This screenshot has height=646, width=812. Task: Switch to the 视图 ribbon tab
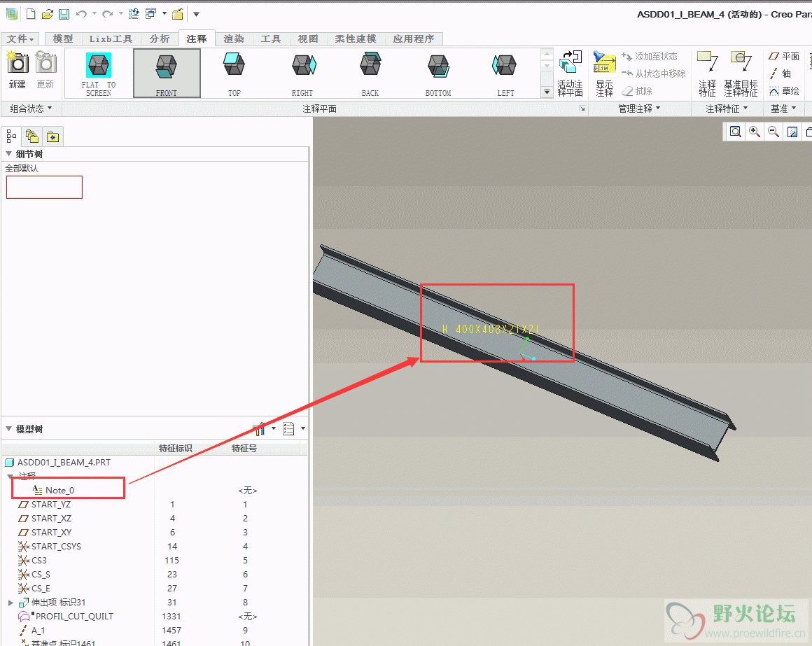point(308,39)
